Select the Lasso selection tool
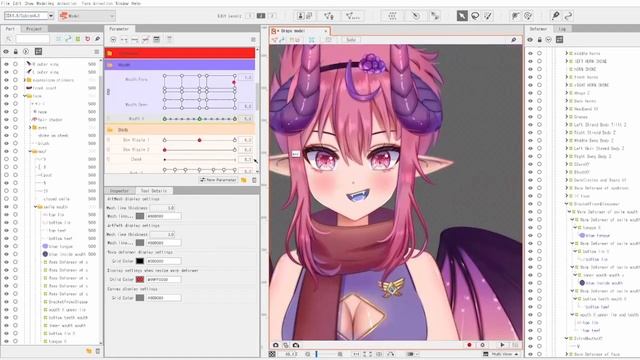The height and width of the screenshot is (360, 640). tap(475, 16)
